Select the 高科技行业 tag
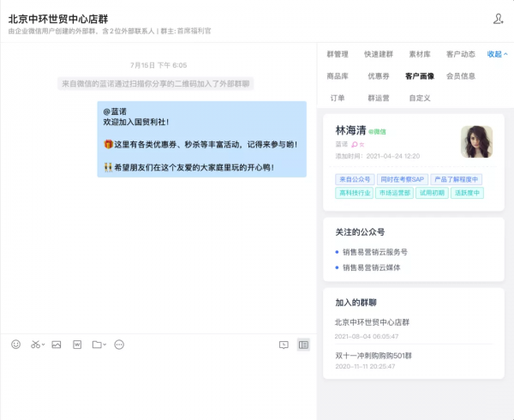 [354, 193]
